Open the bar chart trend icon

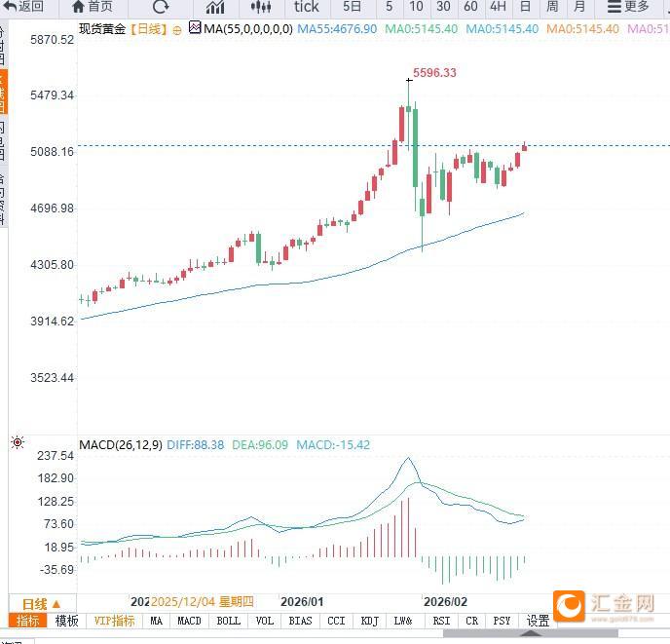pyautogui.click(x=215, y=7)
